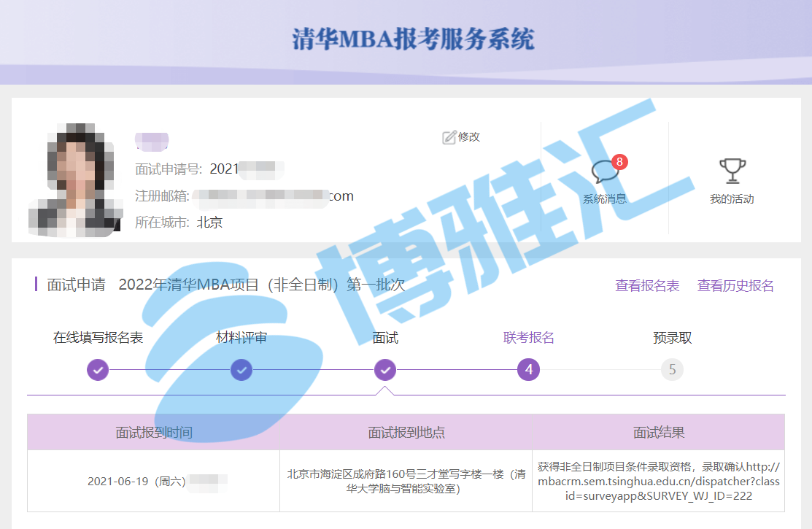Open the 录取确认 URL in 面试结果 cell
The height and width of the screenshot is (529, 812).
(x=659, y=482)
